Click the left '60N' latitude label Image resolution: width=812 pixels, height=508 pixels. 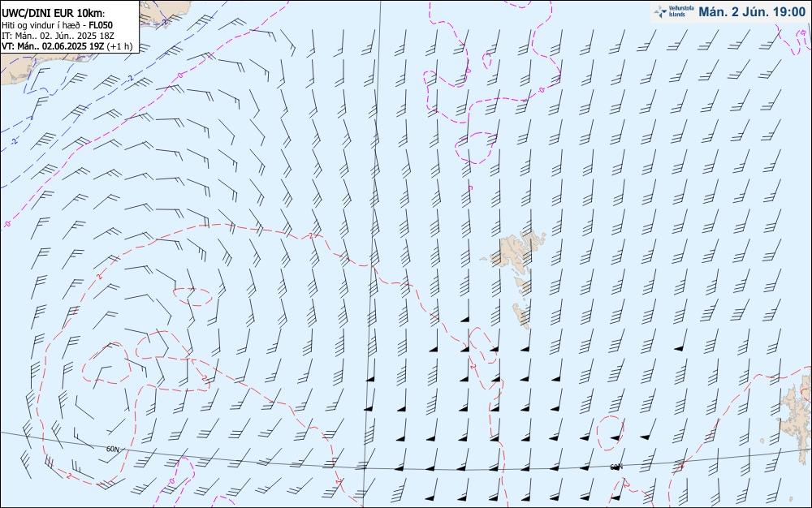[x=113, y=449]
